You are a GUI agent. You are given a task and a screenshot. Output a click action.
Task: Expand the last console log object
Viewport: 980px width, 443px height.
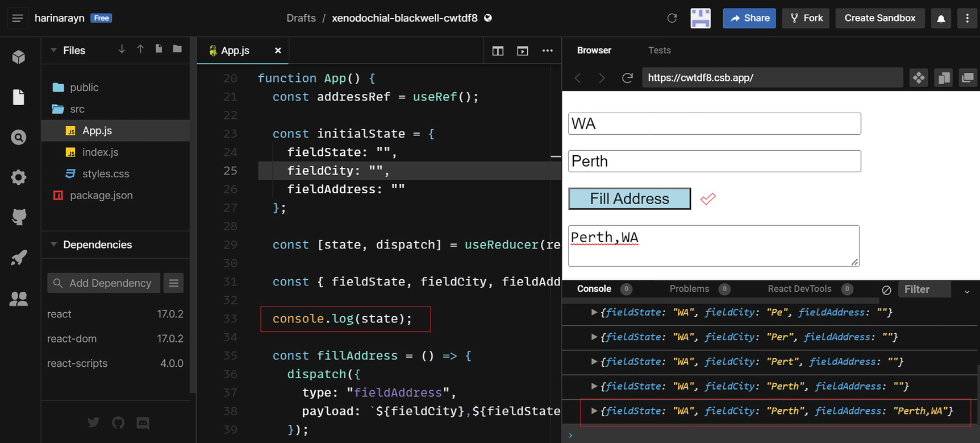[x=594, y=411]
